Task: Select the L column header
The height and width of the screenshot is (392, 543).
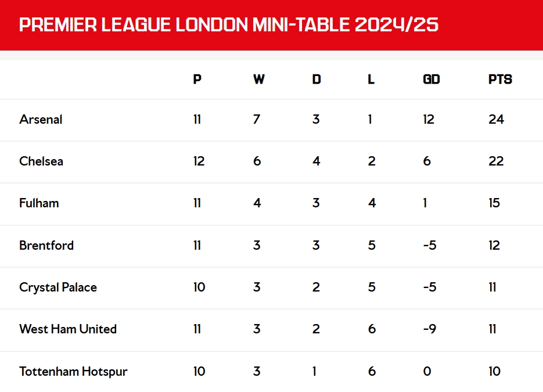Action: (x=371, y=80)
